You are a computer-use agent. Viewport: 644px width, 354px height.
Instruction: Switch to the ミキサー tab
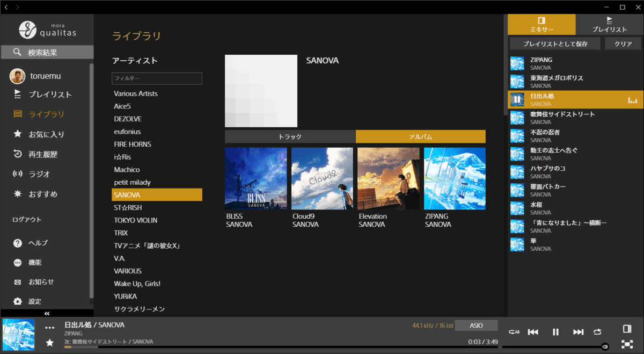[x=541, y=25]
